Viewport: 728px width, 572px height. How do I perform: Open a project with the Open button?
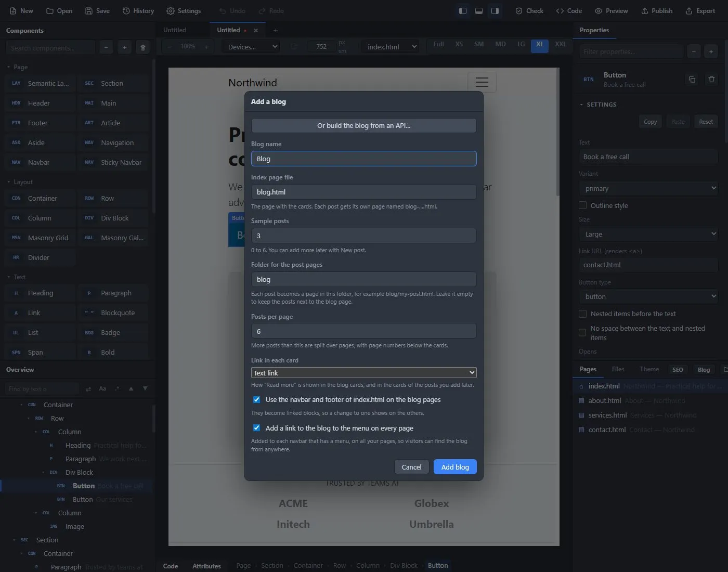(59, 11)
